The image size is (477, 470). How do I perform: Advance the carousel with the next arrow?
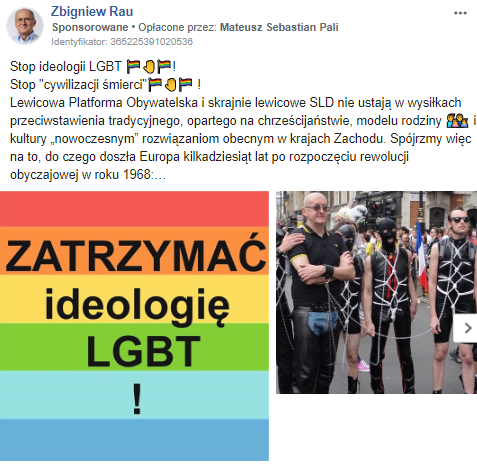(x=467, y=328)
